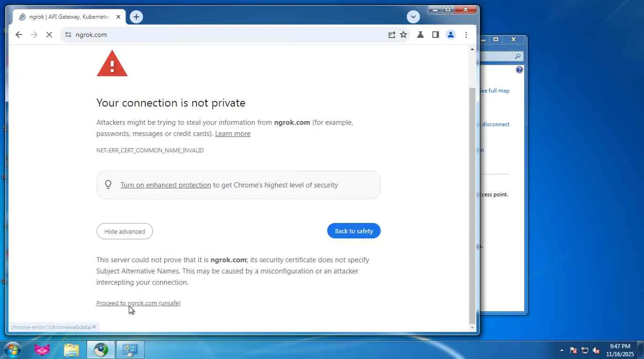Click the lightbulb icon in protection banner
This screenshot has width=644, height=359.
pyautogui.click(x=108, y=185)
